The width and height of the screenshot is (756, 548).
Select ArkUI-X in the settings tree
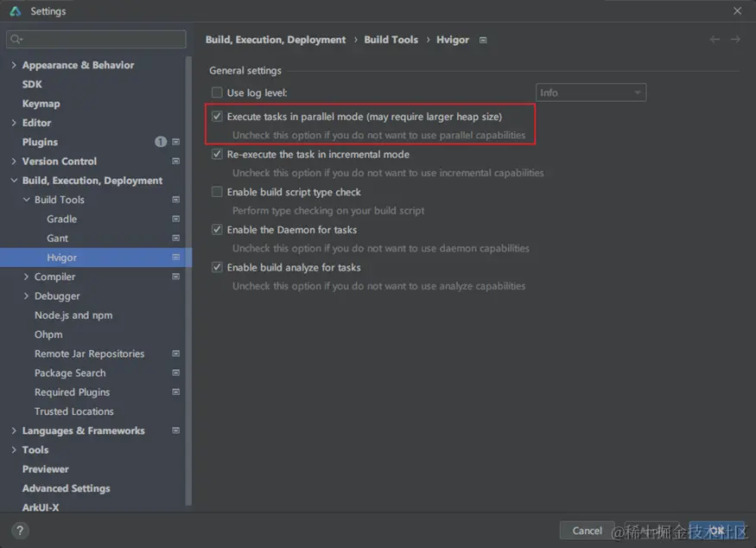coord(41,507)
